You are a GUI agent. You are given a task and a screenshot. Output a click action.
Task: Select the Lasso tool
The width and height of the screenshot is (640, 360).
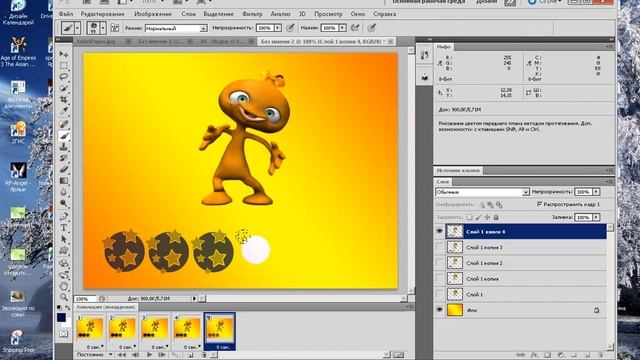click(64, 77)
